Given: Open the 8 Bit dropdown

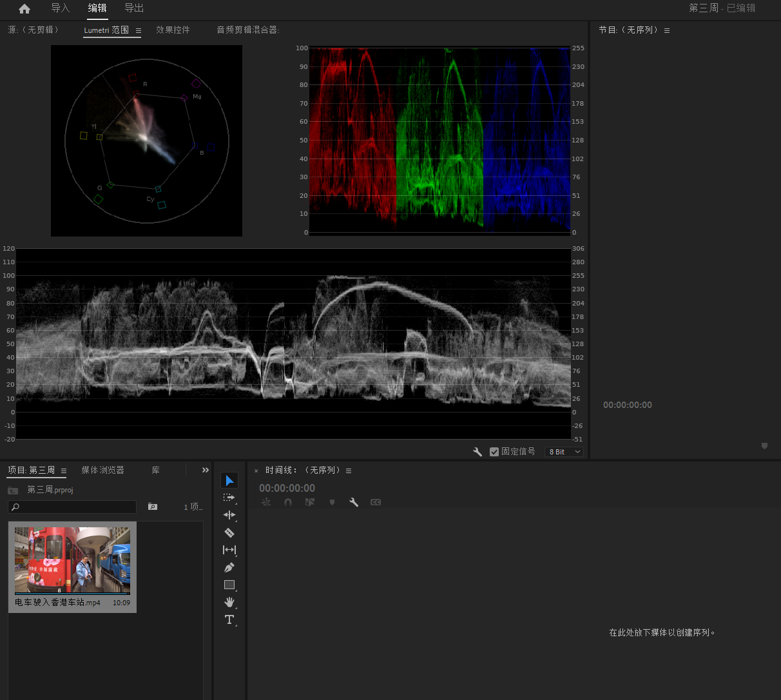Looking at the screenshot, I should [564, 452].
